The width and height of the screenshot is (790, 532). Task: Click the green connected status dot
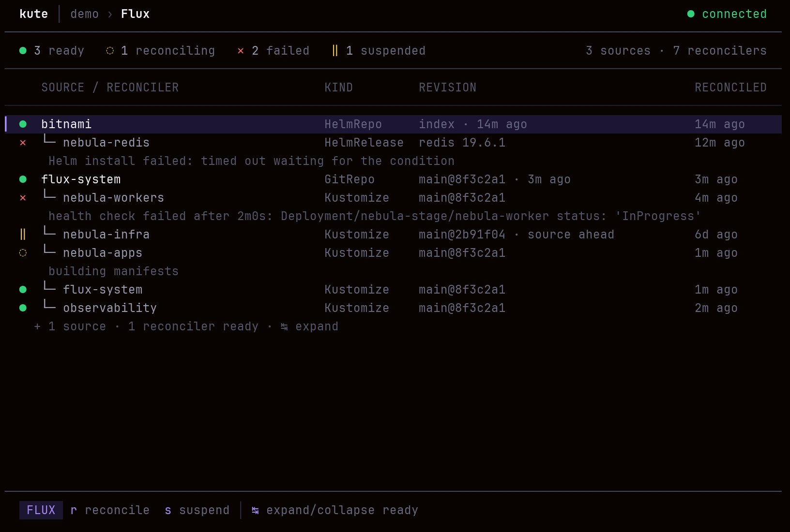691,14
